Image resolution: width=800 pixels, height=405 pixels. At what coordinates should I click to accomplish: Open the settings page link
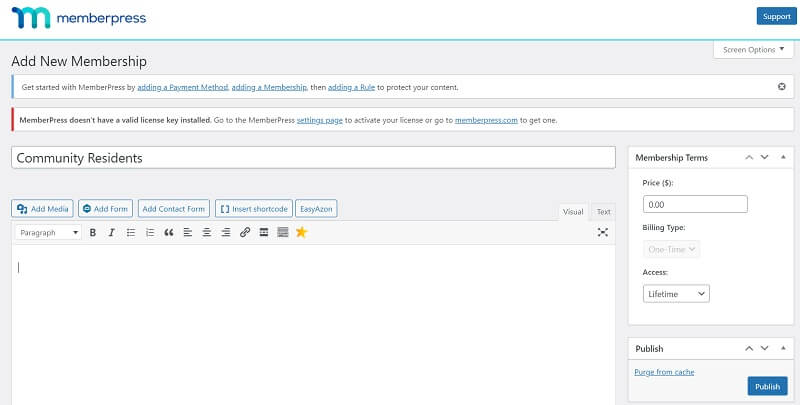(x=319, y=120)
